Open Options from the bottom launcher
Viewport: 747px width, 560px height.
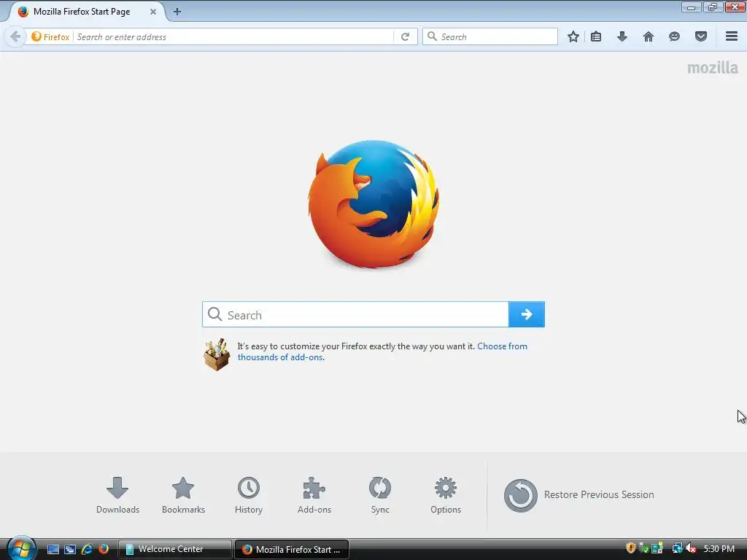tap(446, 495)
